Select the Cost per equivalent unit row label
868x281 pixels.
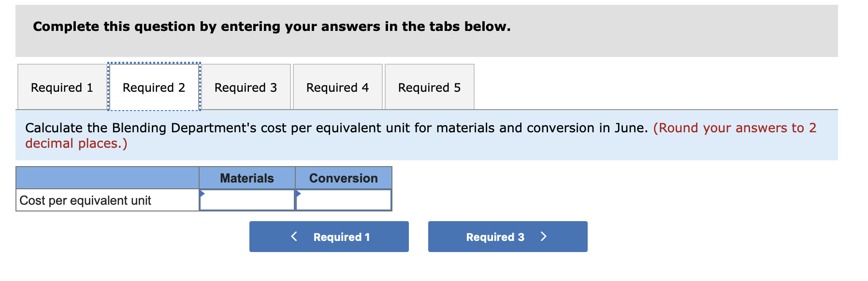pyautogui.click(x=86, y=200)
